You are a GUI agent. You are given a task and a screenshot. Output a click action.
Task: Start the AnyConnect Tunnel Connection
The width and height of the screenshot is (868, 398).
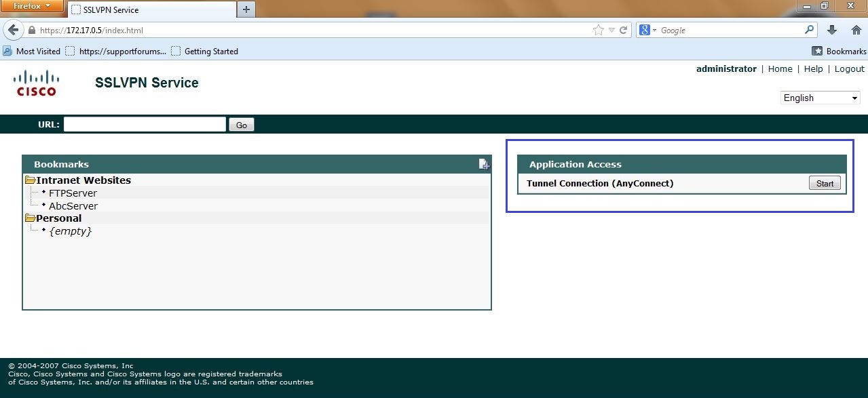[824, 183]
